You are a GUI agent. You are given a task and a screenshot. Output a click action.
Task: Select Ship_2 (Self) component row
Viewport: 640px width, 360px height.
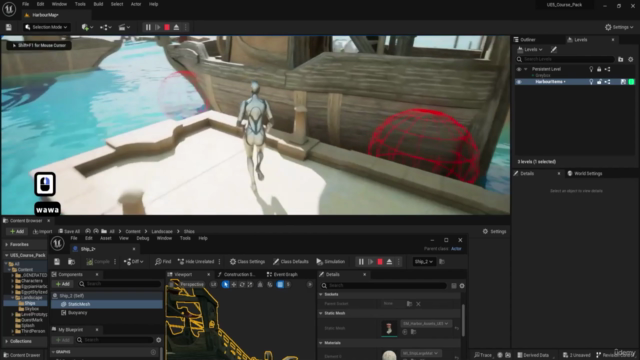[107, 296]
